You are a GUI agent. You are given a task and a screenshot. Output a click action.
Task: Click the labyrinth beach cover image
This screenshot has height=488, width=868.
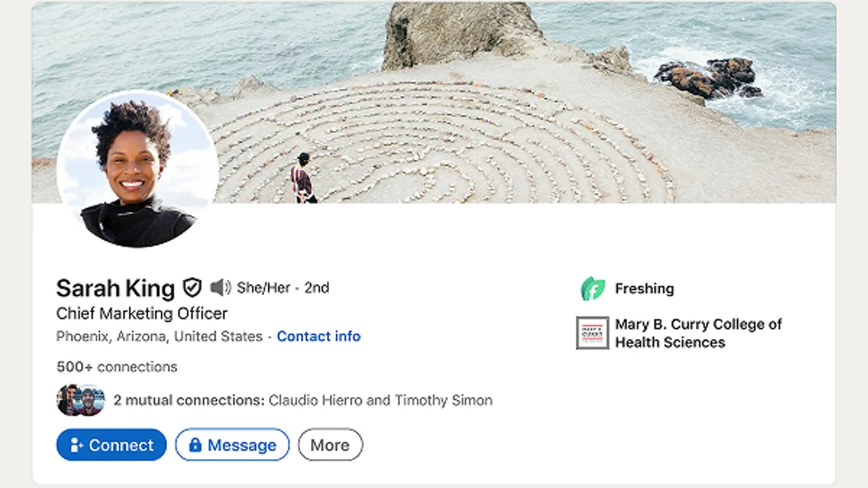coord(506,108)
